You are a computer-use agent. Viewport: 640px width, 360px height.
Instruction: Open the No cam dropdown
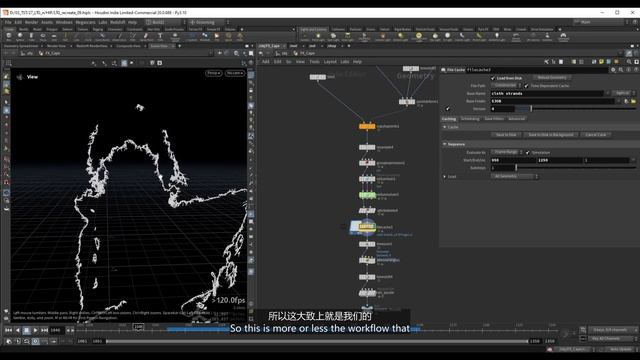click(235, 73)
